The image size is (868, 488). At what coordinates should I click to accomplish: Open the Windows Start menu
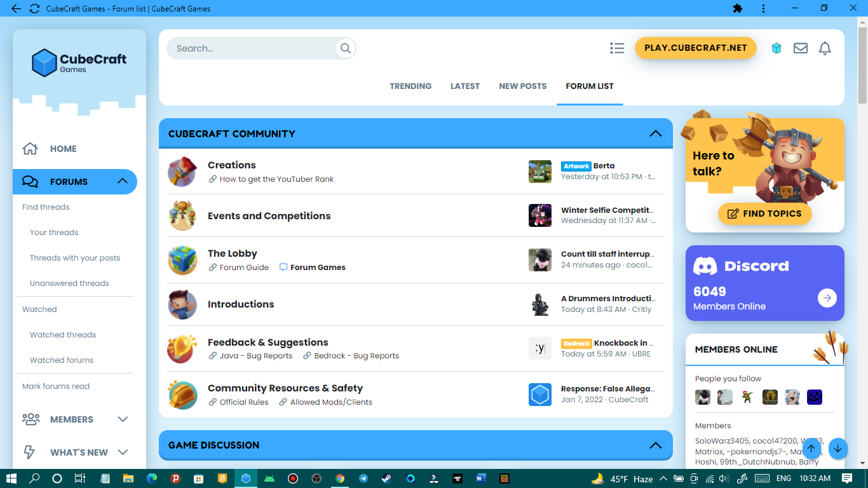(11, 478)
